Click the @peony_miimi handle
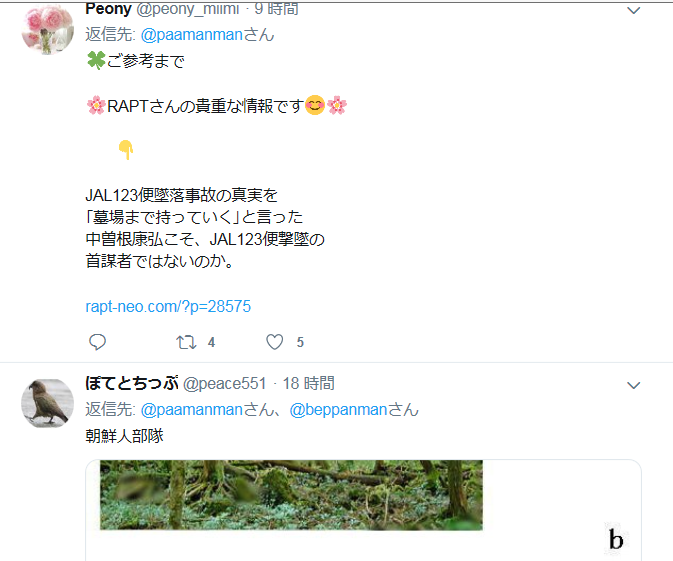 click(x=188, y=9)
